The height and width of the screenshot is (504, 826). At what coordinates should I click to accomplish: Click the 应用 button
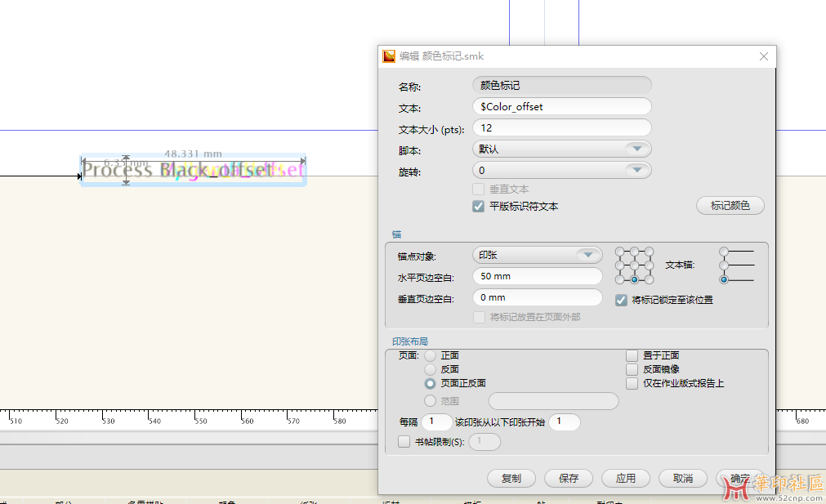tap(625, 478)
